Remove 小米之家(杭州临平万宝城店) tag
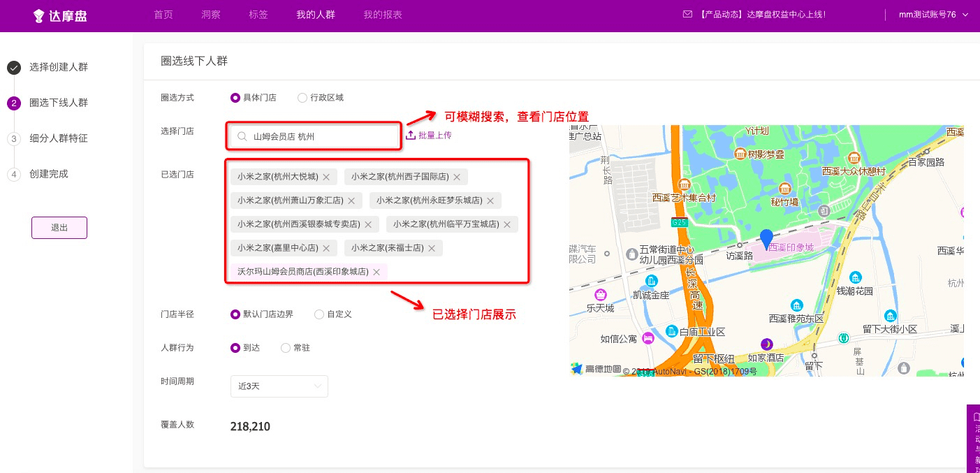Viewport: 980px width, 473px height. click(x=507, y=225)
